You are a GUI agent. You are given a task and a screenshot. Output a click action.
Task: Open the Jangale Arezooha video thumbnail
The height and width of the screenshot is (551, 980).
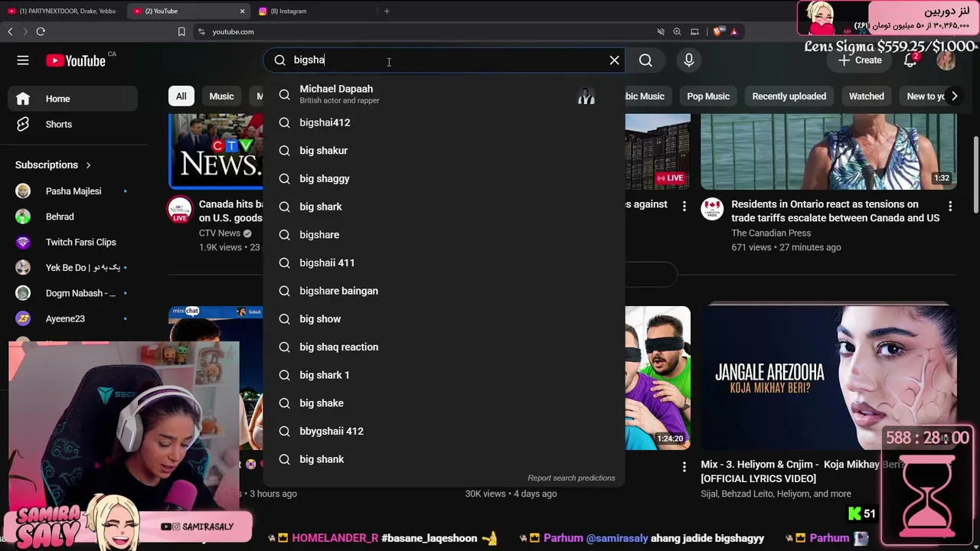coord(828,378)
